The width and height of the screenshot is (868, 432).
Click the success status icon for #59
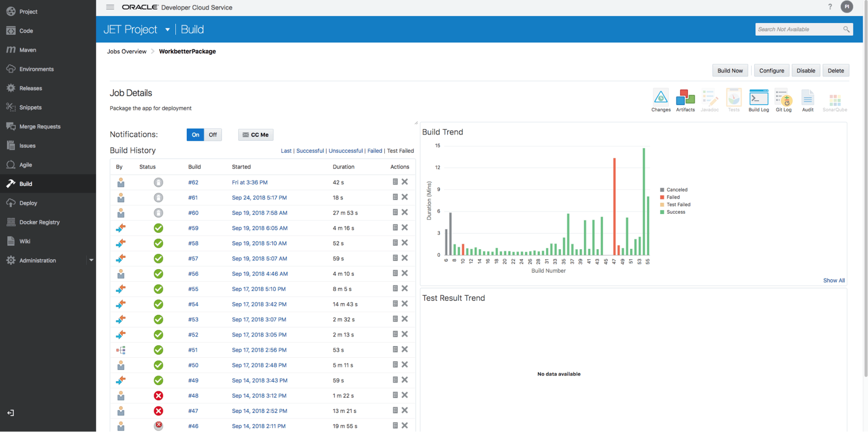158,228
